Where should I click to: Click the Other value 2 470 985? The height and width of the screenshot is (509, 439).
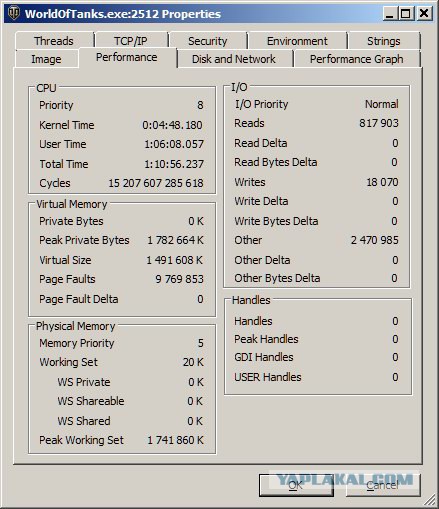click(375, 240)
